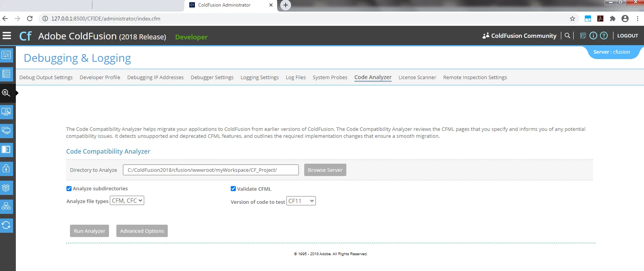The width and height of the screenshot is (644, 271).
Task: Switch to Debug Output Settings tab
Action: click(x=46, y=77)
